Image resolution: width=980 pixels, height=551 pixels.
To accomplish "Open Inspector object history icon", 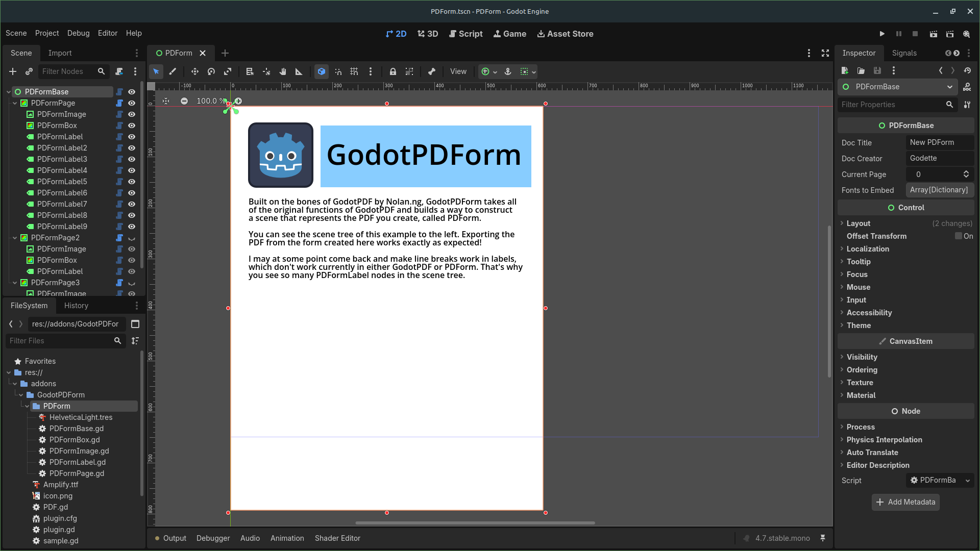I will 967,70.
